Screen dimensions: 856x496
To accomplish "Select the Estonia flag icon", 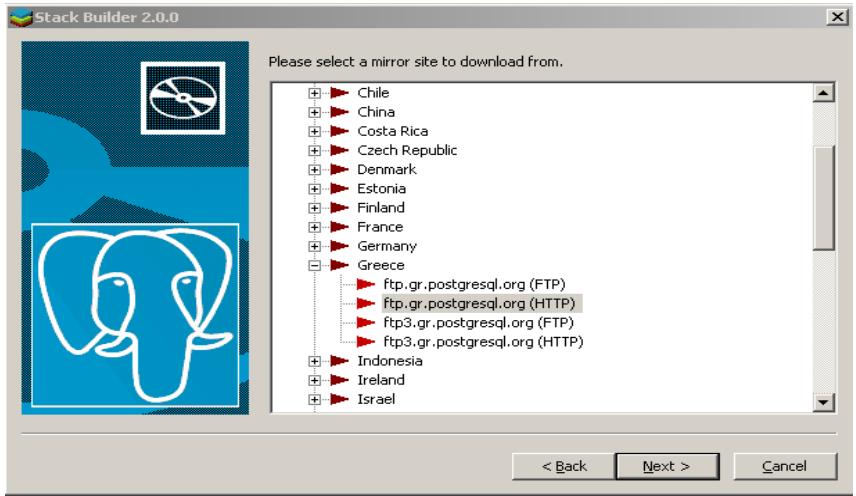I will [x=340, y=188].
